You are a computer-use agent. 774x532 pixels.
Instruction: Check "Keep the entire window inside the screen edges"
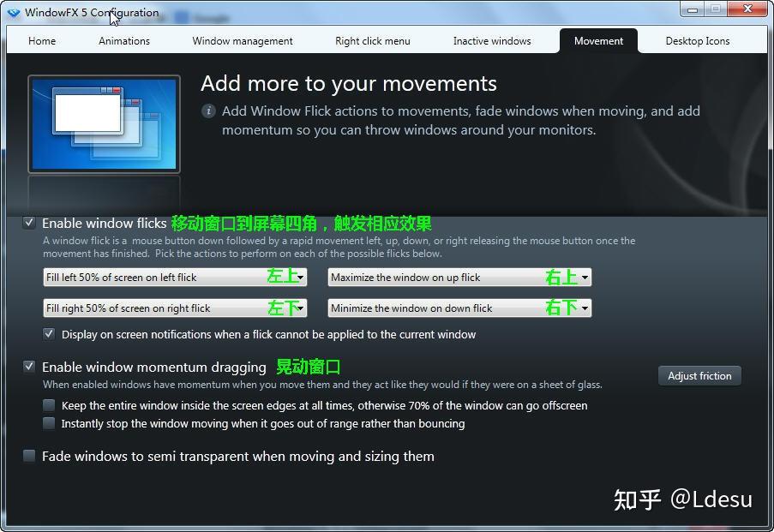[49, 405]
